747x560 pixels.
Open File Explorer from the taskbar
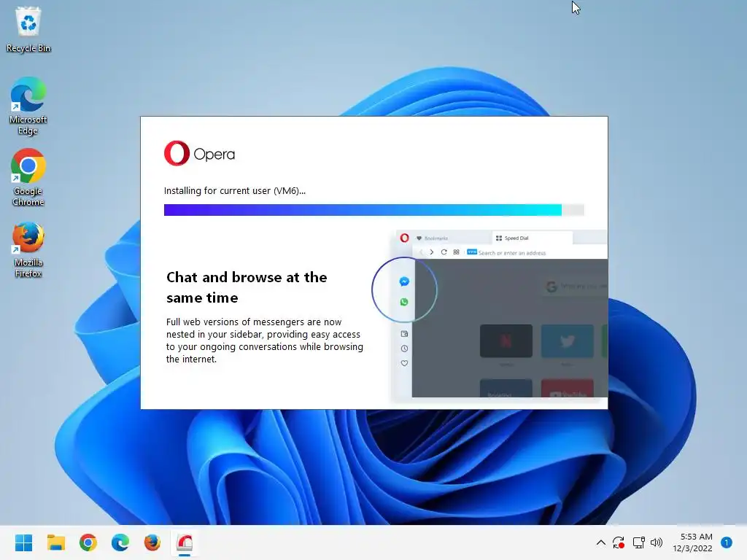click(x=56, y=542)
